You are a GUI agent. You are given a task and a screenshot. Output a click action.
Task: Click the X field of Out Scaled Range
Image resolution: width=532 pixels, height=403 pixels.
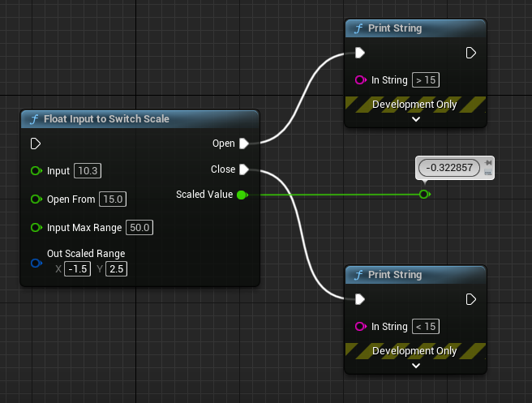coord(78,269)
